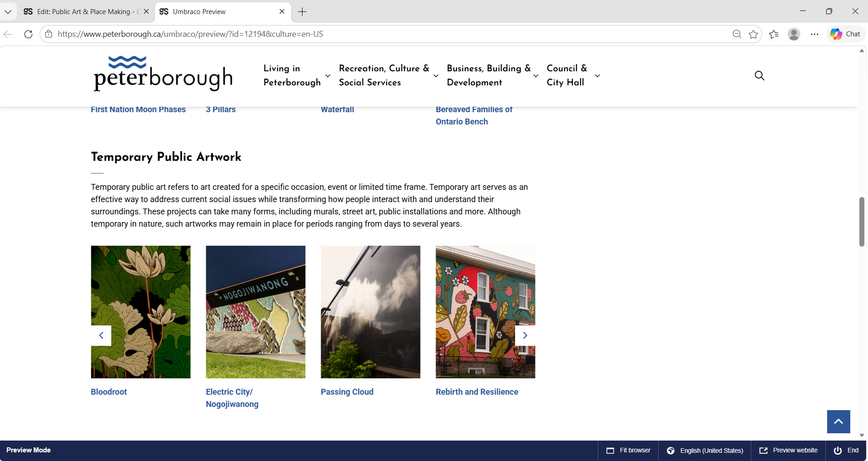Open the Waterfall link
Image resolution: width=868 pixels, height=461 pixels.
[x=337, y=110]
